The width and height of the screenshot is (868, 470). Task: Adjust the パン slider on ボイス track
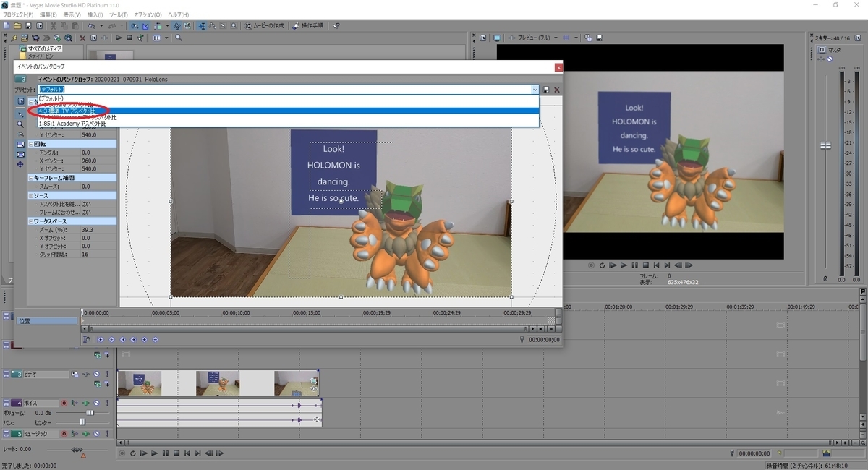(x=82, y=422)
